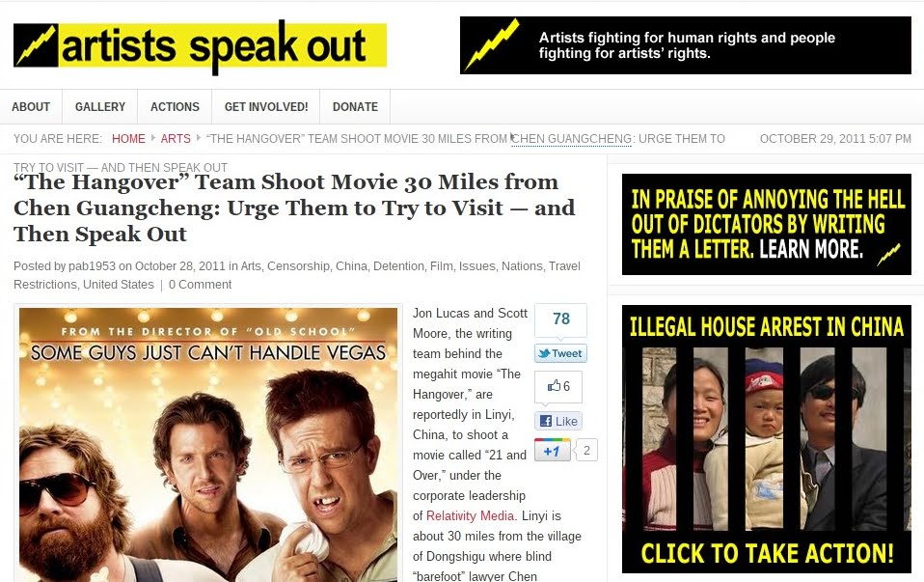Click the Facebook like count 6 bubble
Image resolution: width=924 pixels, height=582 pixels.
point(558,386)
